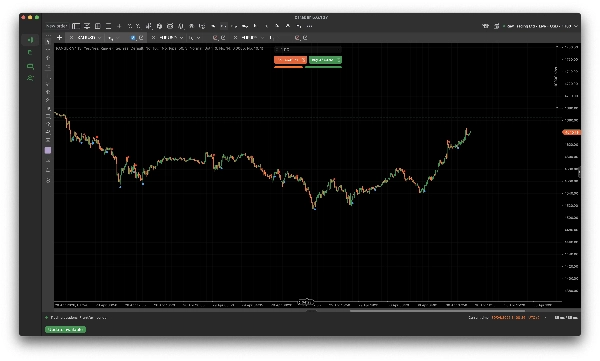Close the third chart tab
This screenshot has width=600, height=361.
(235, 38)
